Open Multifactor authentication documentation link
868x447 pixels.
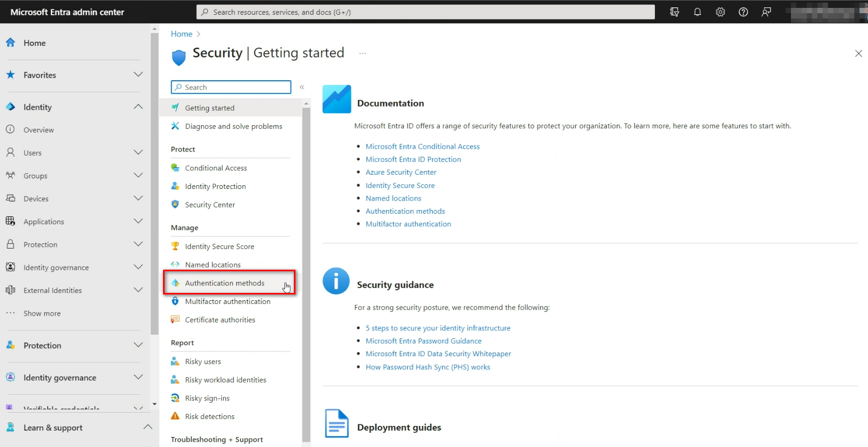pyautogui.click(x=408, y=224)
